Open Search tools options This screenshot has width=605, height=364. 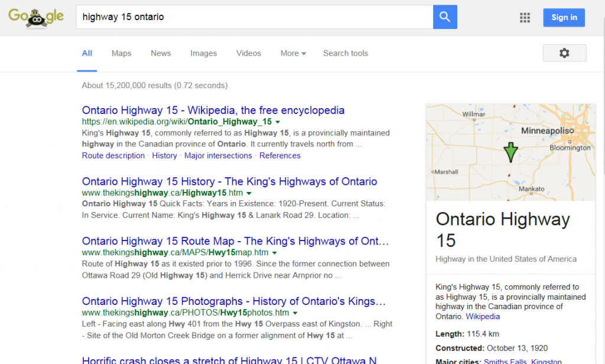click(x=346, y=53)
